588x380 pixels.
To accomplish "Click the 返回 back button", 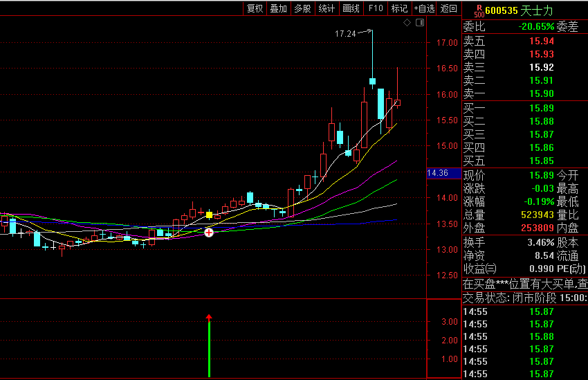I will coord(448,8).
